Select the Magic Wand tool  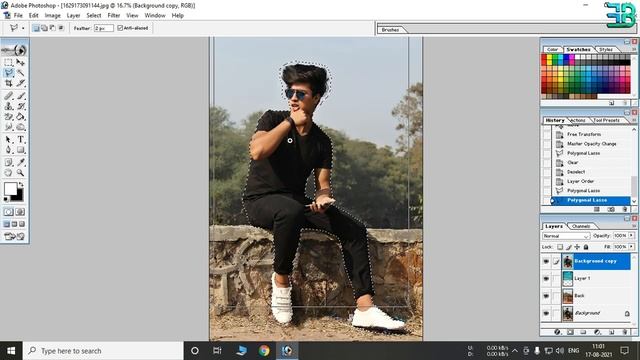point(20,73)
